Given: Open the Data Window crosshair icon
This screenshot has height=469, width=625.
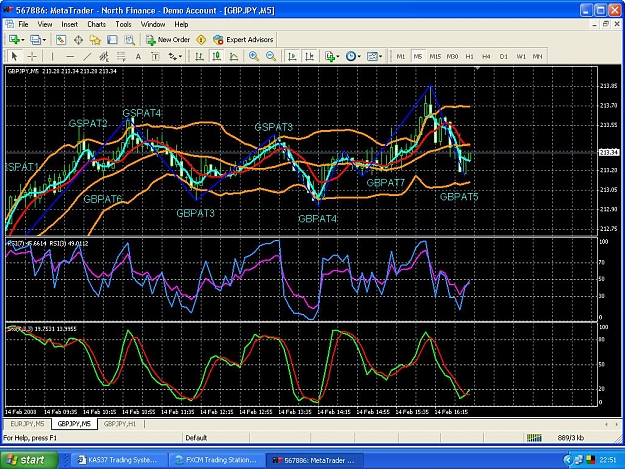Looking at the screenshot, I should [x=78, y=39].
